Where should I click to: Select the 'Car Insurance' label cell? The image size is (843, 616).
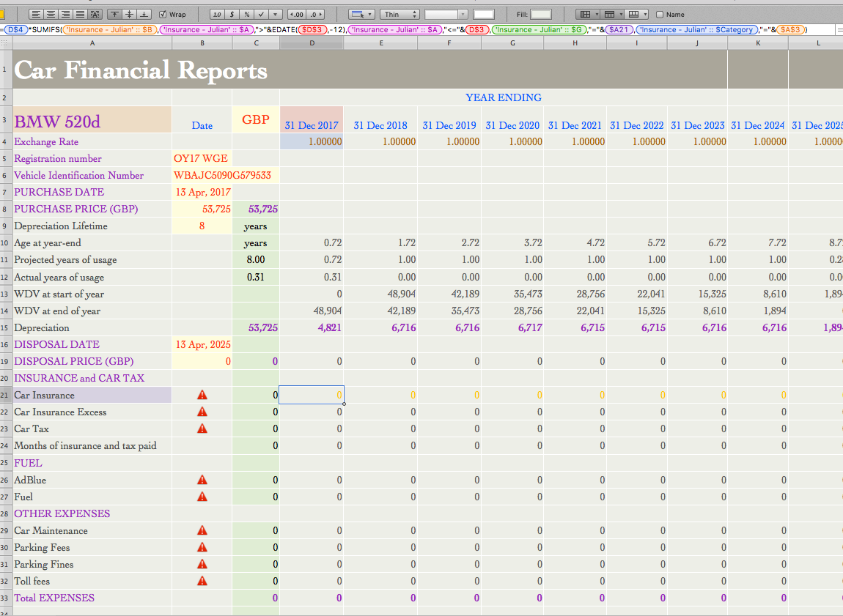click(x=92, y=396)
